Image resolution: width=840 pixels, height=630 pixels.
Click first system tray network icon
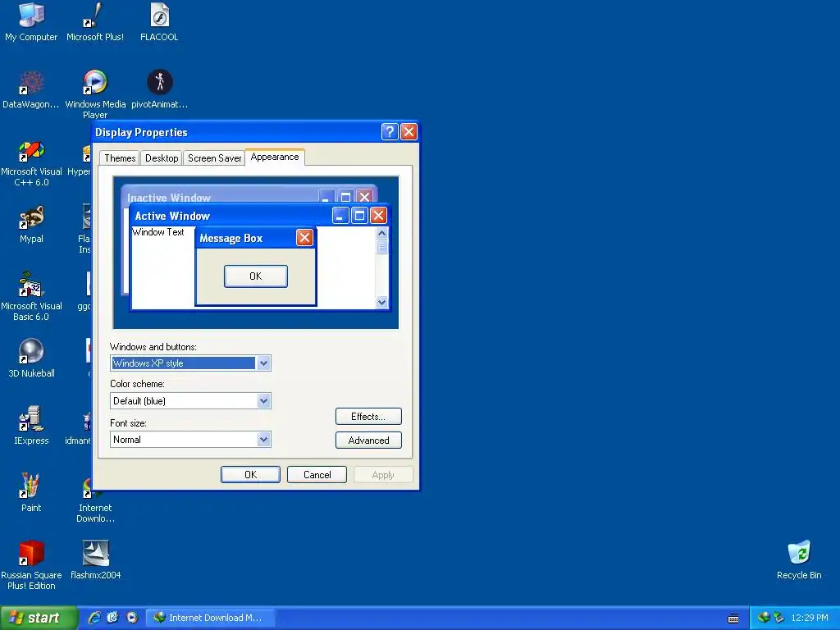764,618
